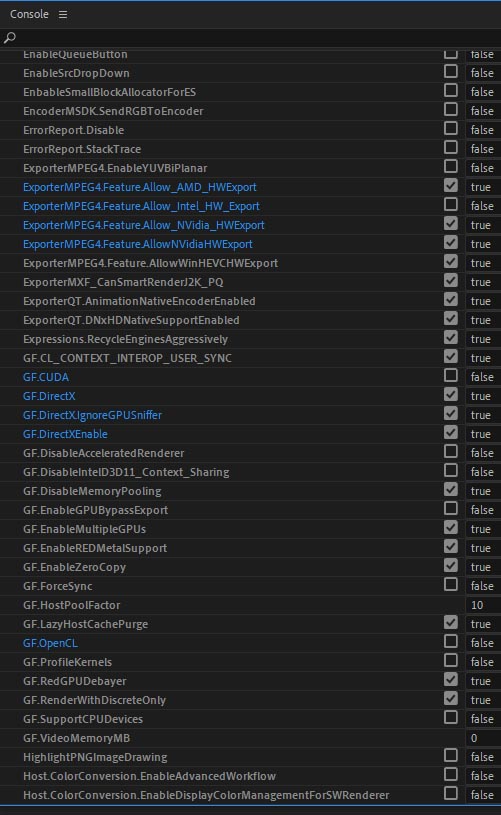Select the ExporterMPEG4.Feature.Allow_Intel_HW_Export label
Screen dimensions: 501x815
[141, 206]
